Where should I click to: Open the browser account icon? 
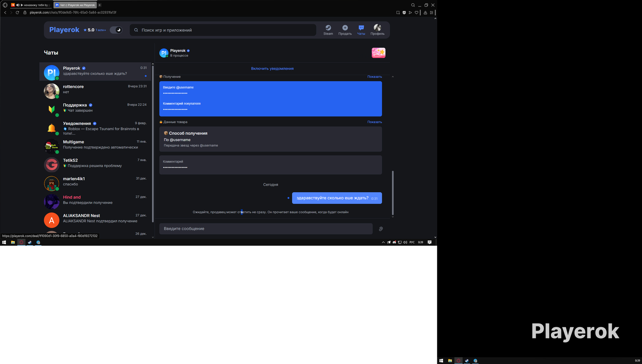tap(425, 12)
